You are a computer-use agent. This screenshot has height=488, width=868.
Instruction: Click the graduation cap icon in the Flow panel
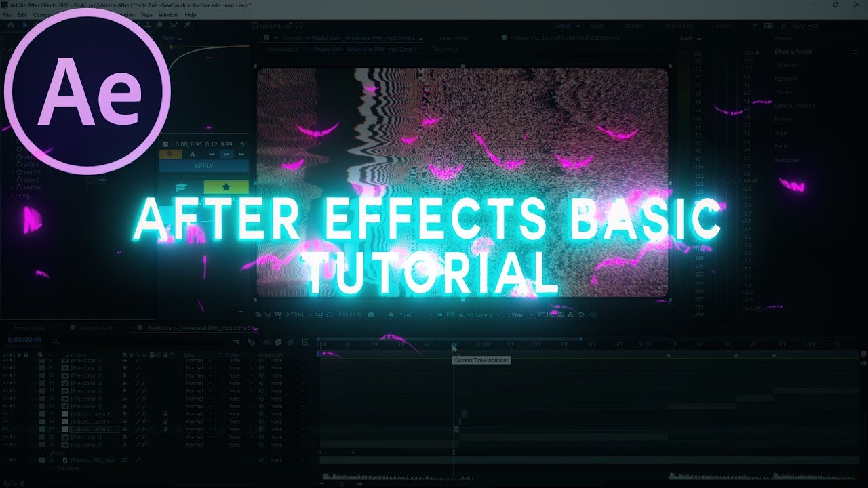pyautogui.click(x=181, y=187)
